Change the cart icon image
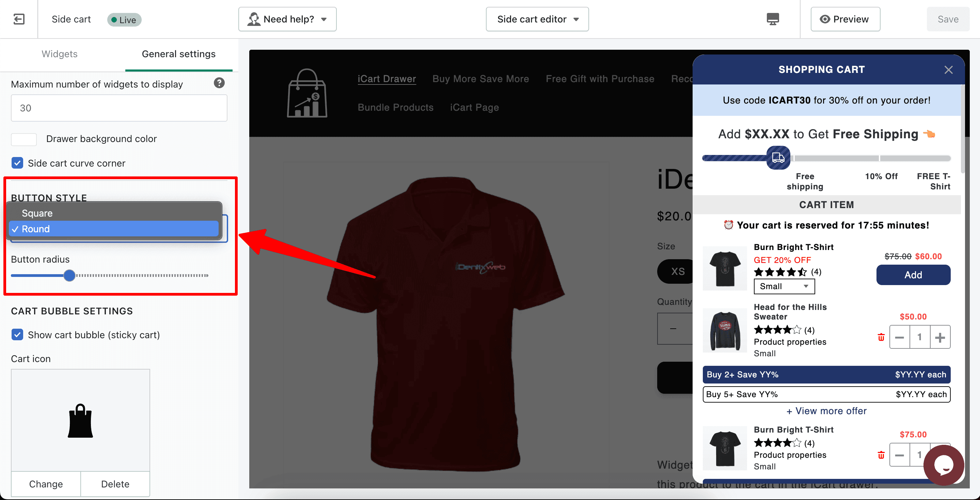 pos(46,484)
